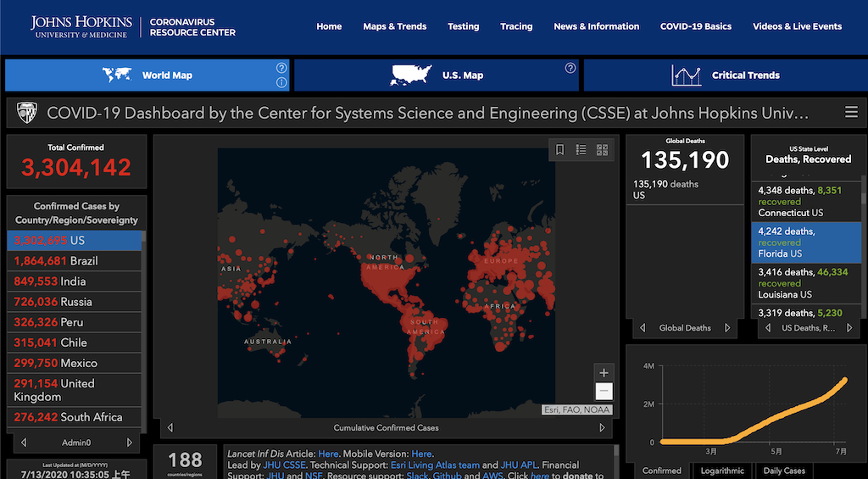The image size is (868, 479).
Task: Click the Johns Hopkins University logo
Action: [x=81, y=26]
